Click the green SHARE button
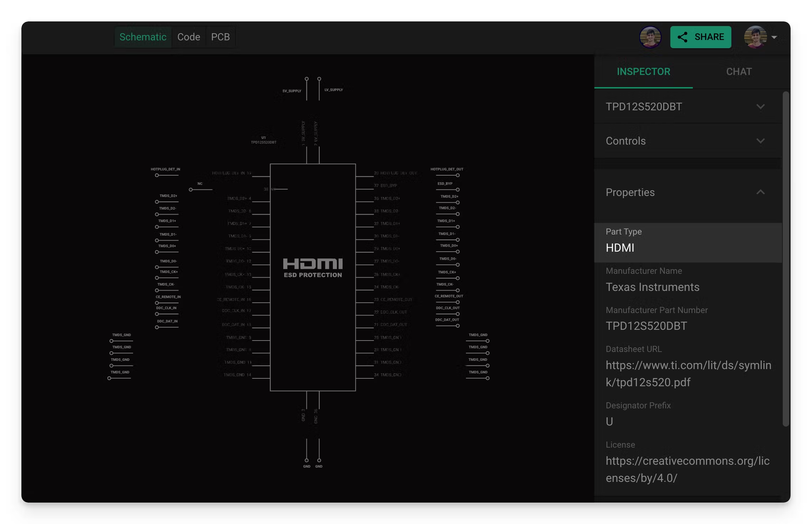812x524 pixels. (x=701, y=37)
